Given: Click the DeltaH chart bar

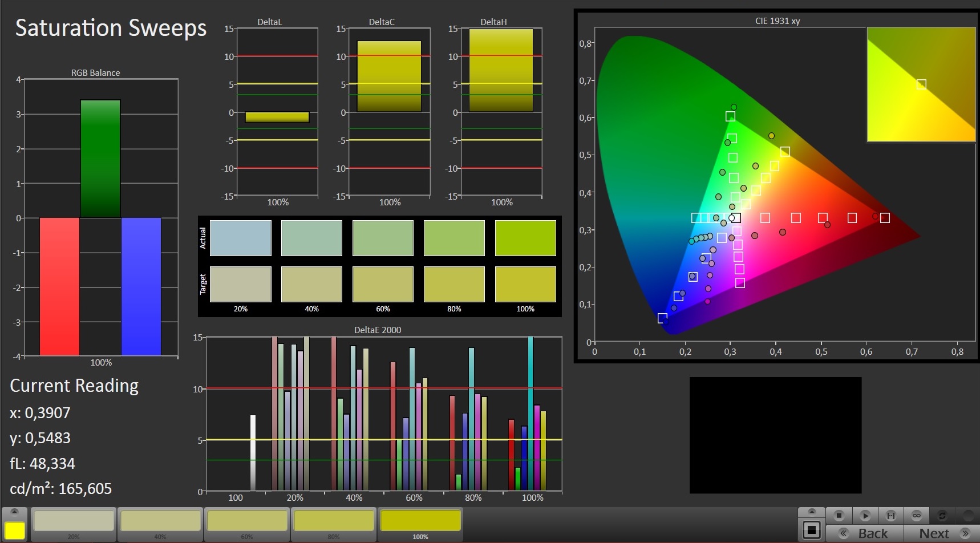Looking at the screenshot, I should pos(501,70).
